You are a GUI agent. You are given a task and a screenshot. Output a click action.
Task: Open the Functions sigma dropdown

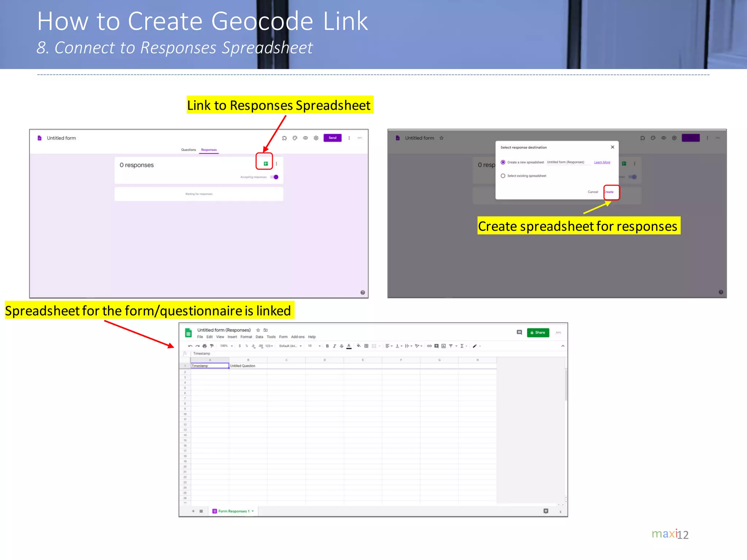pos(464,346)
